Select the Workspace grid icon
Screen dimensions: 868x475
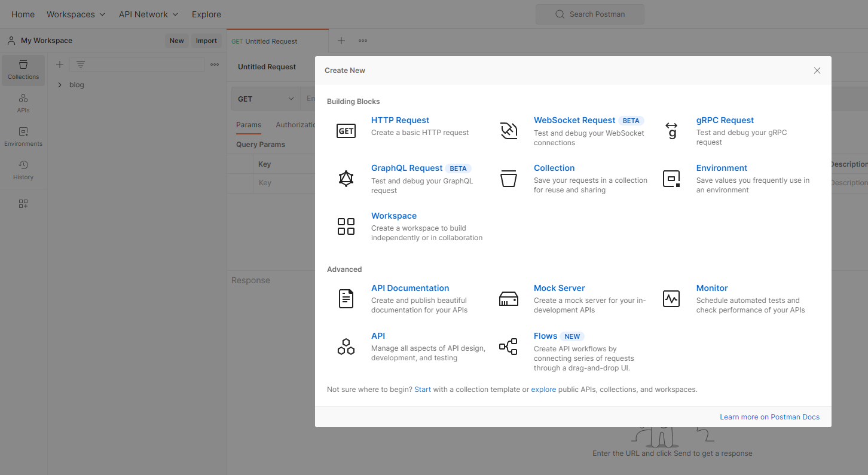coord(346,226)
